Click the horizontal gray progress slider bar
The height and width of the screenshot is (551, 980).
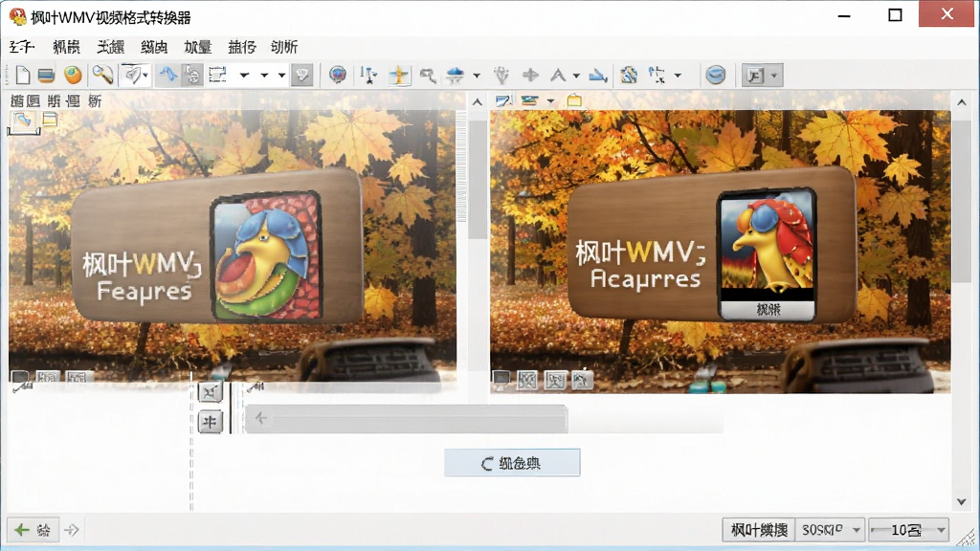point(406,419)
